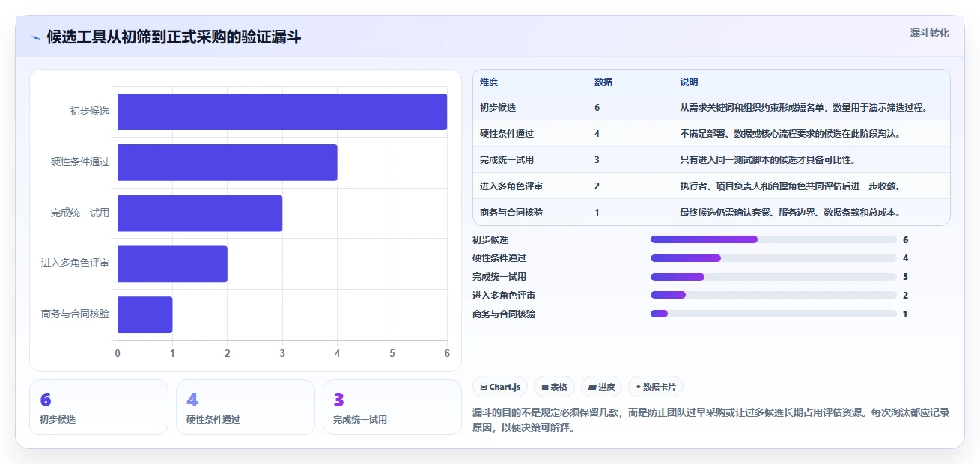The image size is (980, 464).
Task: Click the 硬性条件通过 bar in the chart
Action: click(x=228, y=162)
